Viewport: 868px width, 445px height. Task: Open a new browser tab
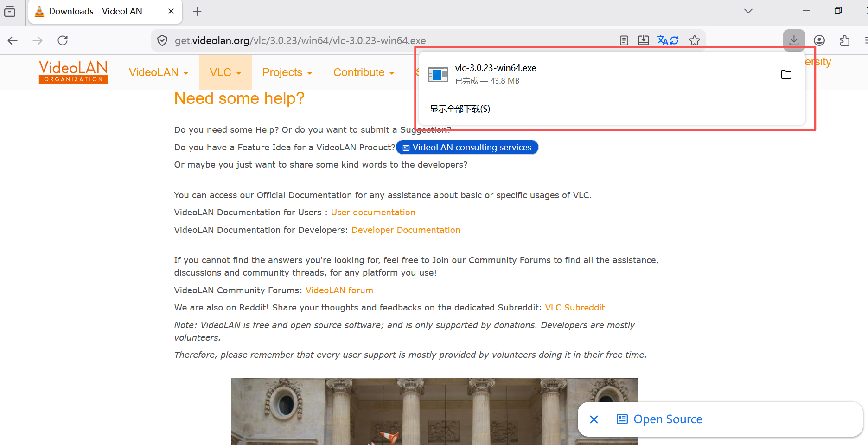tap(197, 12)
